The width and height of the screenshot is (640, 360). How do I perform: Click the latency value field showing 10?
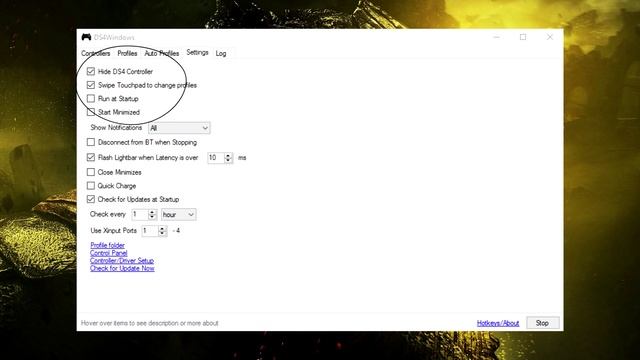coord(216,158)
